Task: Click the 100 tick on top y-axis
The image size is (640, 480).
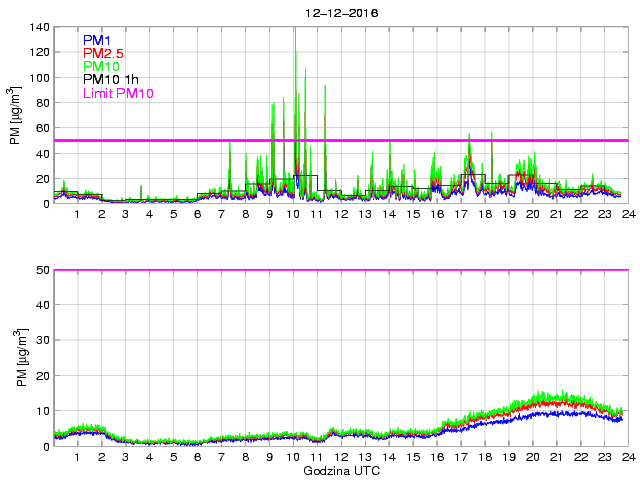Action: point(38,78)
